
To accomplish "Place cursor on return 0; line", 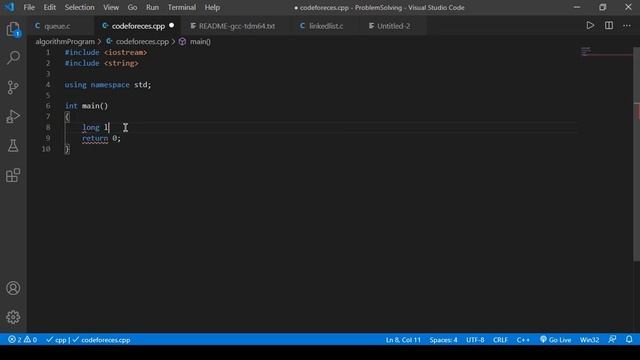I will tap(101, 138).
